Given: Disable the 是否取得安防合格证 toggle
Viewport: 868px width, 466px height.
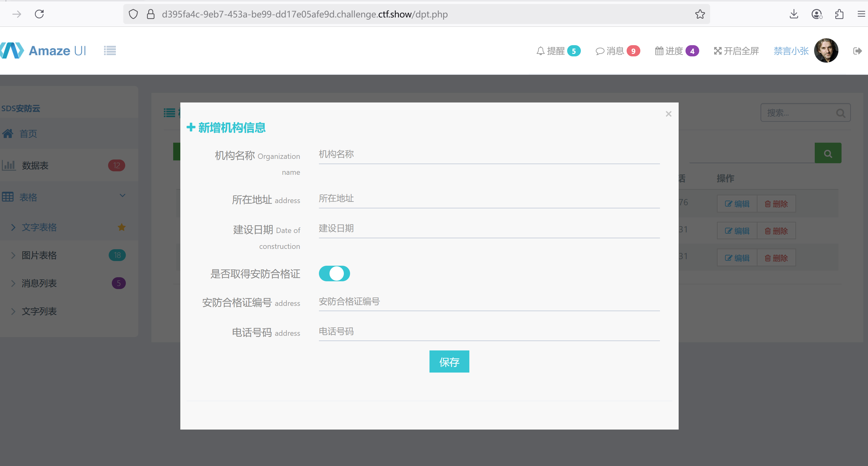Looking at the screenshot, I should tap(334, 273).
